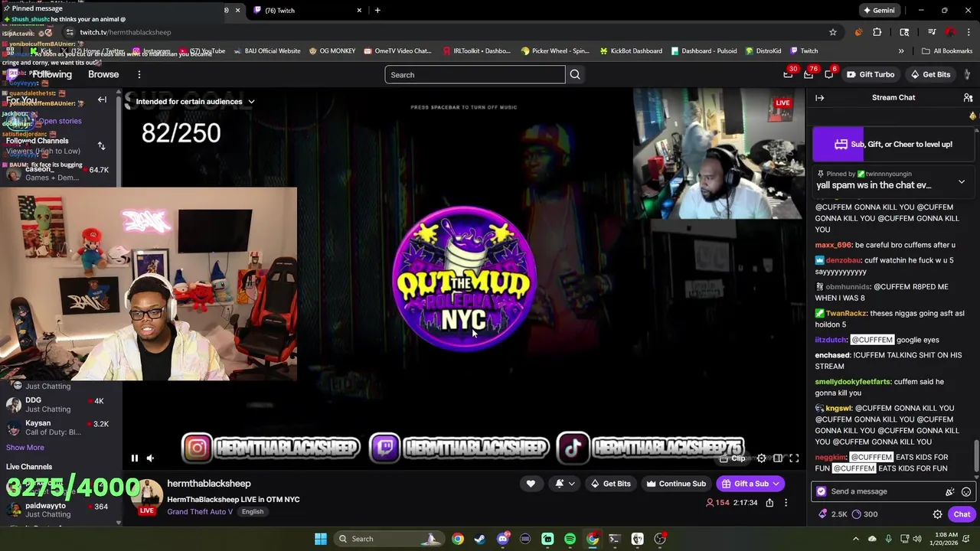Viewport: 980px width, 551px height.
Task: Bookmark this page with the star icon
Action: click(x=833, y=32)
